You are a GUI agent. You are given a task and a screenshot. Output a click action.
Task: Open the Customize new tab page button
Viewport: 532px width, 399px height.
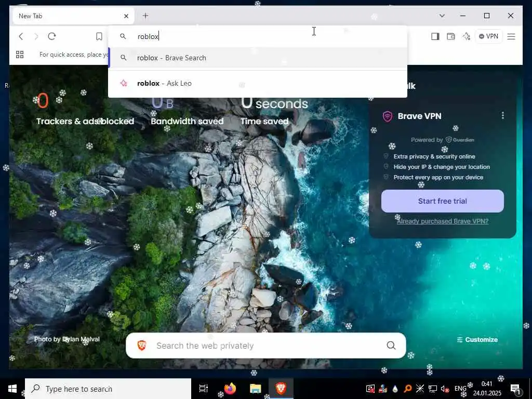[477, 340]
